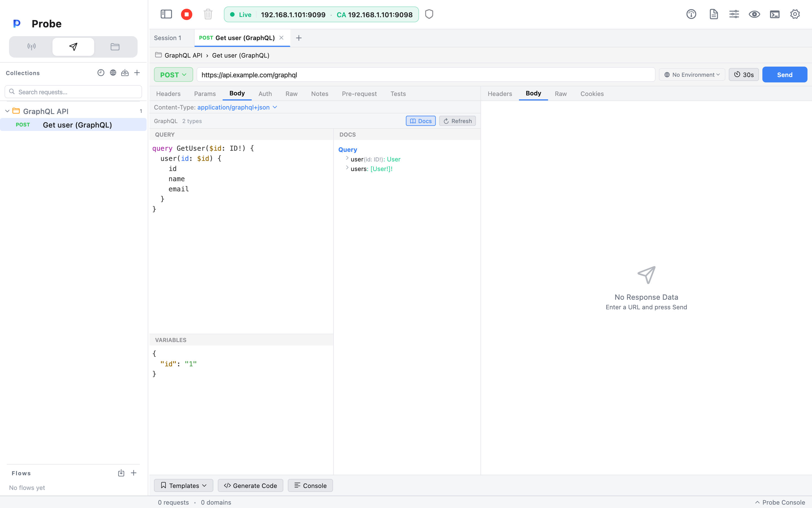
Task: Open the Console button in bottom bar
Action: pos(310,485)
